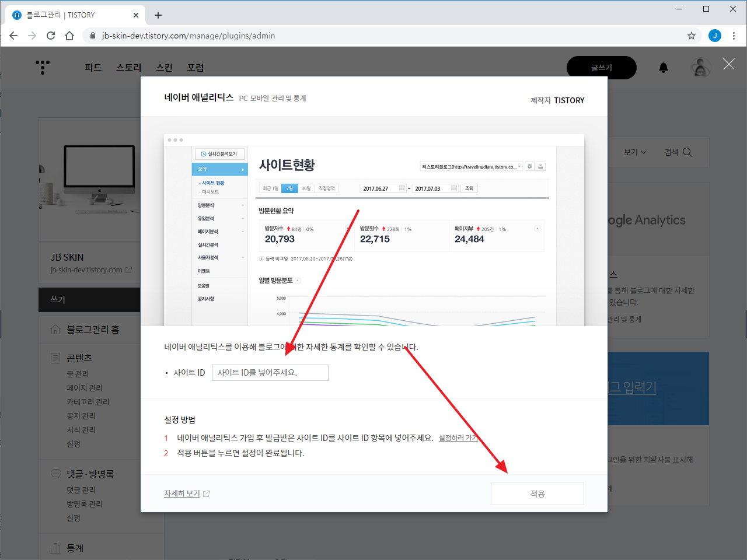Close the plugin dialog with X icon
The width and height of the screenshot is (747, 560).
[729, 64]
